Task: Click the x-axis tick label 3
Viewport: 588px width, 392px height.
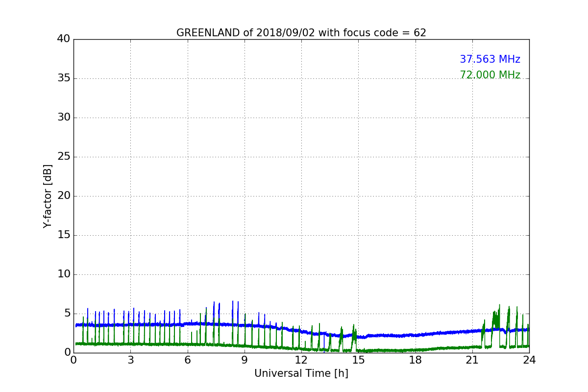Action: pyautogui.click(x=130, y=360)
